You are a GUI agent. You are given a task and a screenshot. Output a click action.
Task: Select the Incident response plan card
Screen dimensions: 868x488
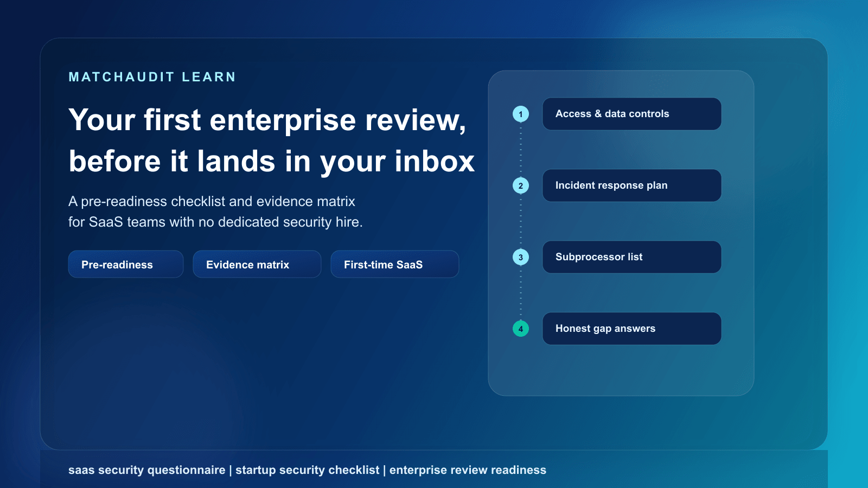632,185
